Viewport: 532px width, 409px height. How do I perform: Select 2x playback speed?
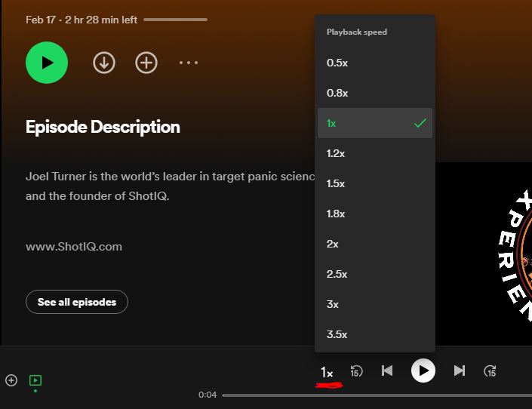point(375,244)
